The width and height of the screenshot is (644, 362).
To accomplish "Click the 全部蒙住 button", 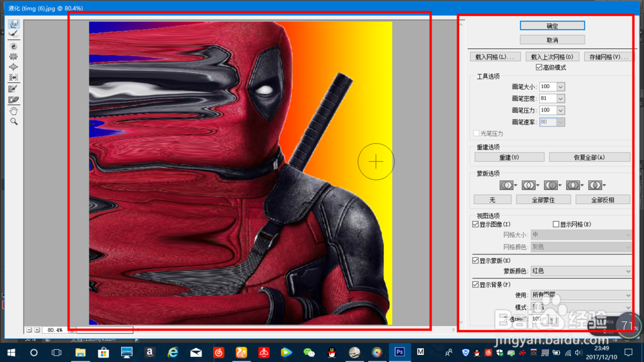I will click(x=544, y=200).
